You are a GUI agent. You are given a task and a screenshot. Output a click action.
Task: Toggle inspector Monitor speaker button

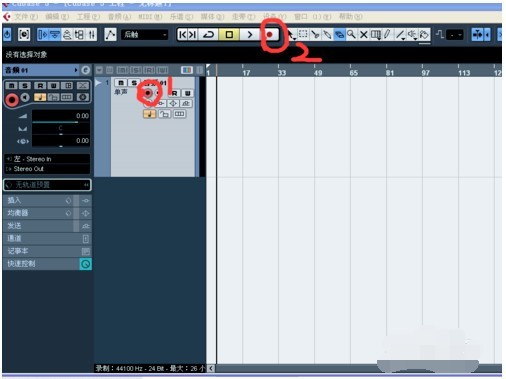25,97
